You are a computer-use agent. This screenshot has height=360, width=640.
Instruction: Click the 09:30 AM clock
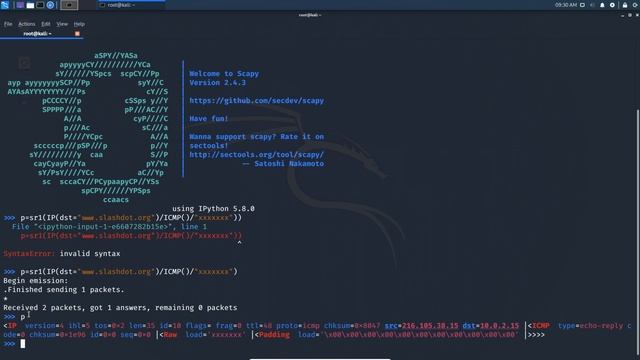click(x=566, y=5)
